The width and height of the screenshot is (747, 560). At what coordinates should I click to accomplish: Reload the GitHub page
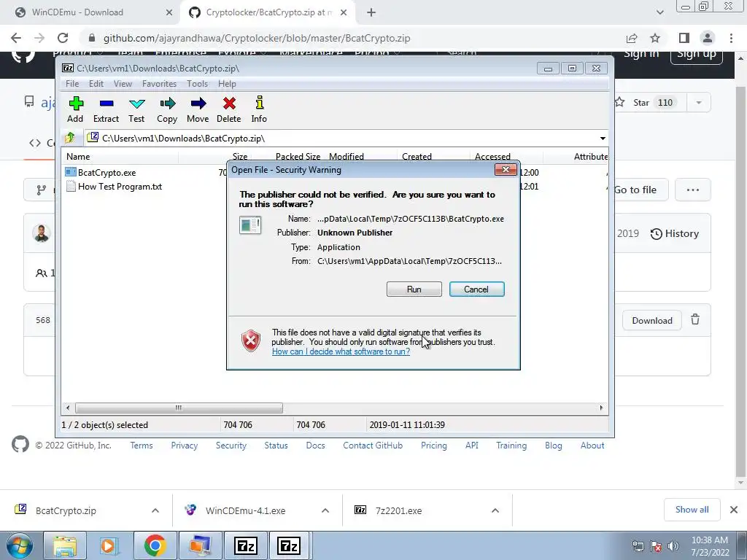click(63, 38)
